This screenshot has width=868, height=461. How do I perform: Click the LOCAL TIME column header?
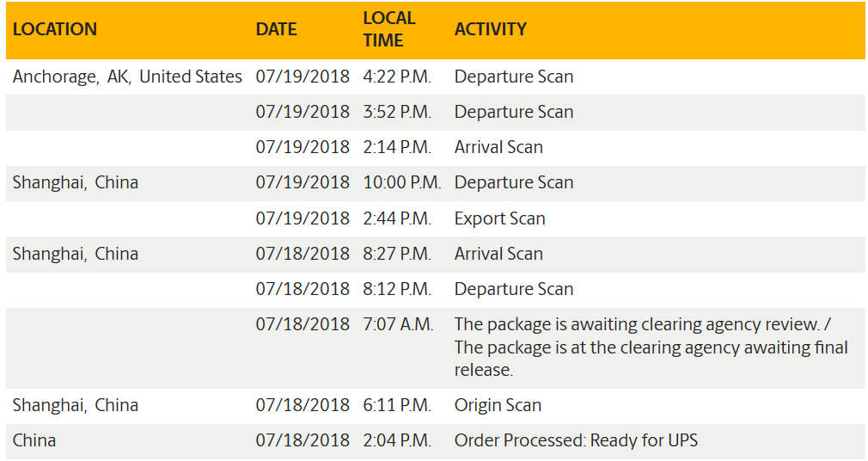389,29
